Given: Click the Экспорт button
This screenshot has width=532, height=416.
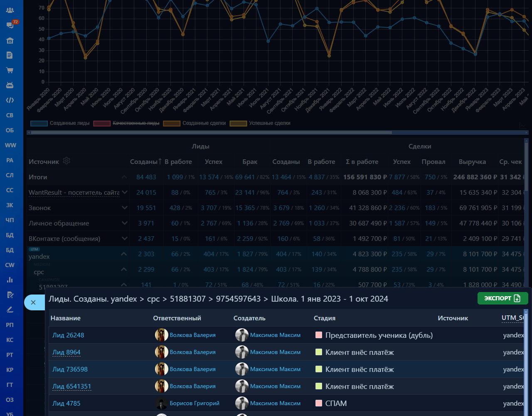Looking at the screenshot, I should pyautogui.click(x=502, y=298).
